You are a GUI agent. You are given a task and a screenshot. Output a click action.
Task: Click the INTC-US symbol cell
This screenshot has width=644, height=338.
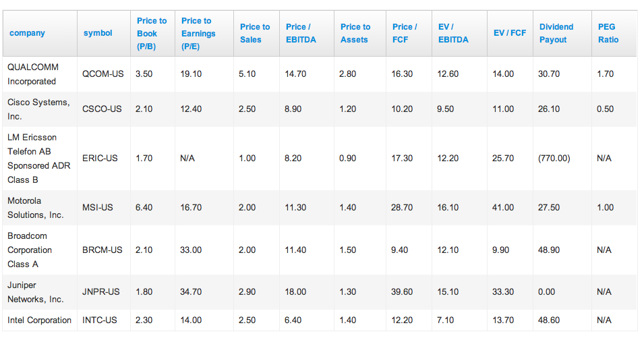pyautogui.click(x=99, y=320)
